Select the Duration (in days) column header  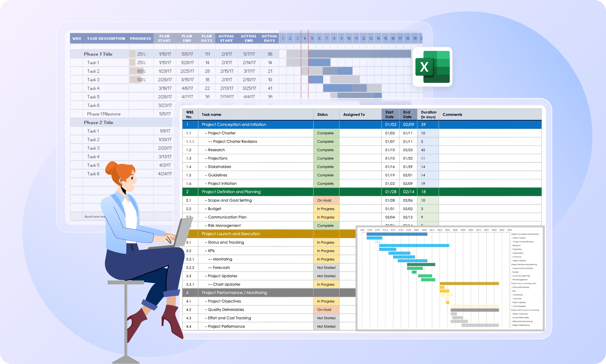[x=428, y=115]
